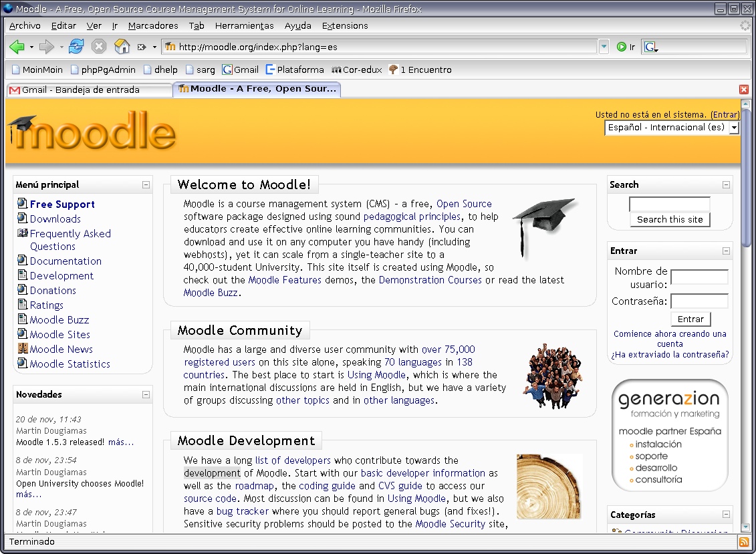Open the Extensions menu
The image size is (756, 554).
click(345, 25)
